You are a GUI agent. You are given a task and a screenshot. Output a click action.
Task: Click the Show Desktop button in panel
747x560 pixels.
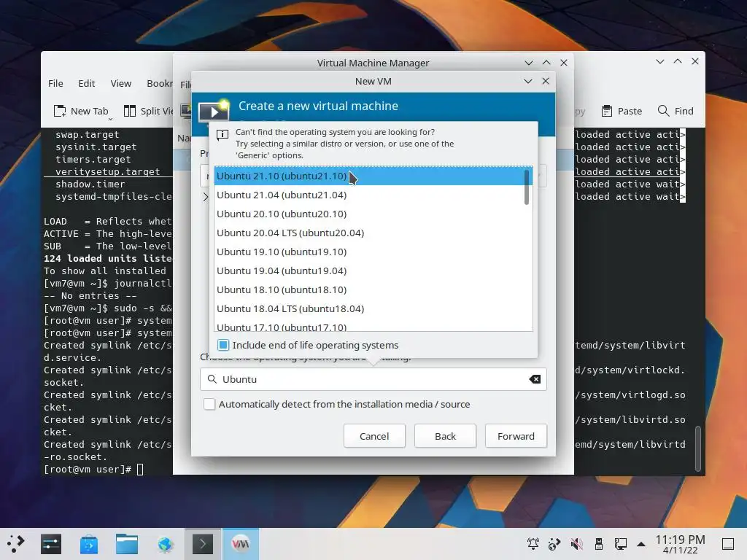coord(728,544)
